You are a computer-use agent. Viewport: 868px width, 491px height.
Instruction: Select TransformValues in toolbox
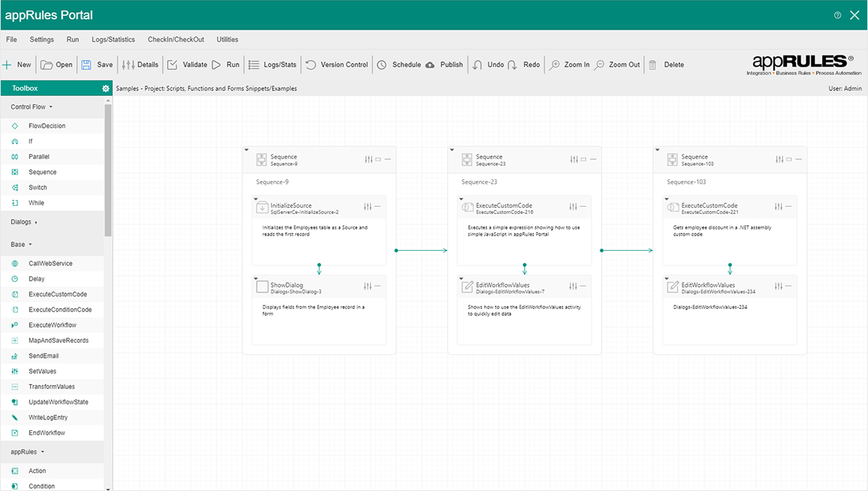pyautogui.click(x=52, y=387)
